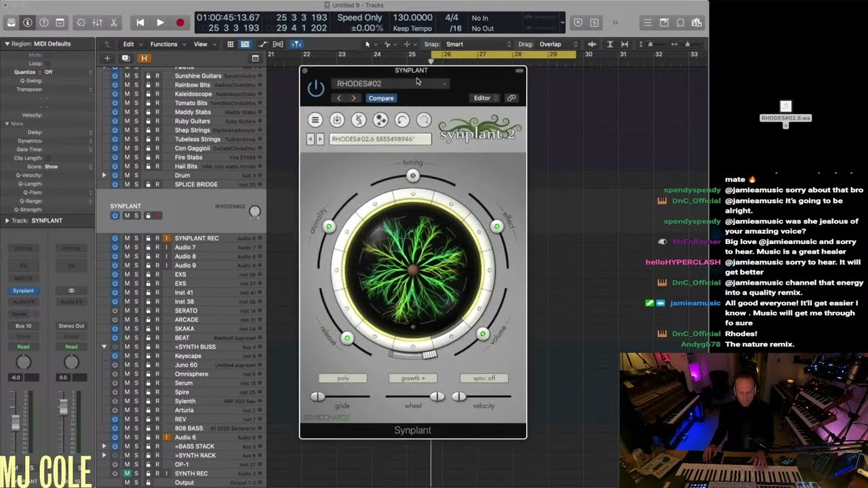Toggle the Synplant plug-in power button
Image resolution: width=868 pixels, height=488 pixels.
click(316, 89)
